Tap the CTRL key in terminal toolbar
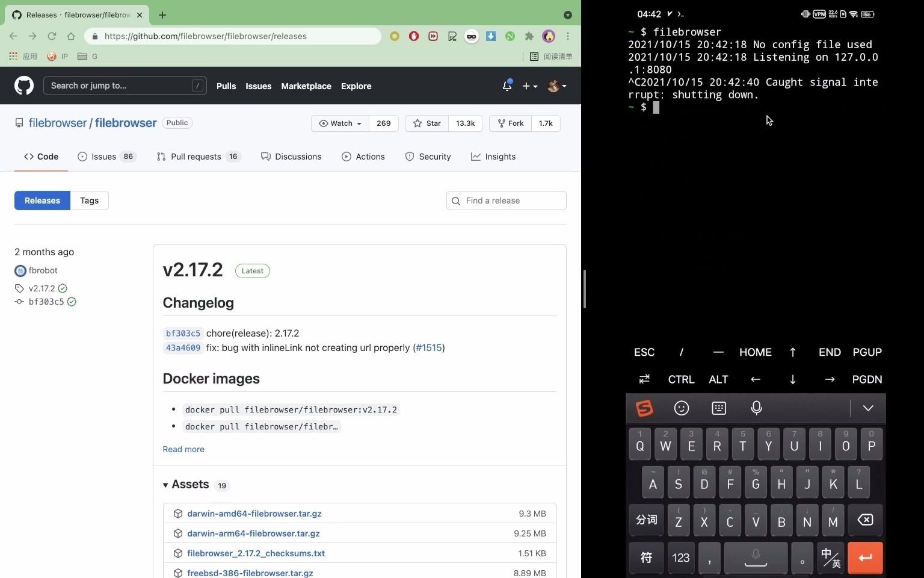Viewport: 924px width, 578px height. point(681,379)
